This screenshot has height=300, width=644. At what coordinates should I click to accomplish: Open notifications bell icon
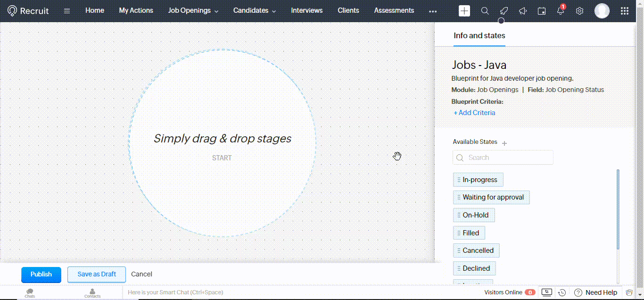coord(561,11)
